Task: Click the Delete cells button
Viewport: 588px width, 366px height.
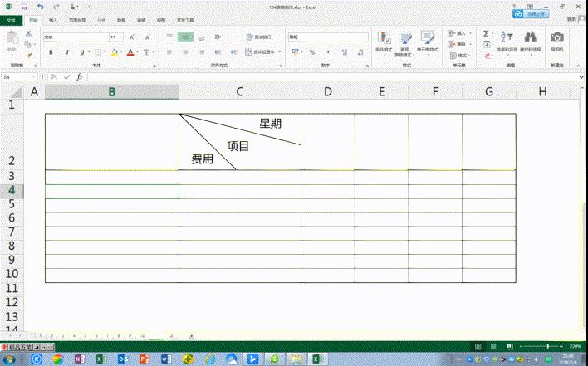Action: [457, 45]
